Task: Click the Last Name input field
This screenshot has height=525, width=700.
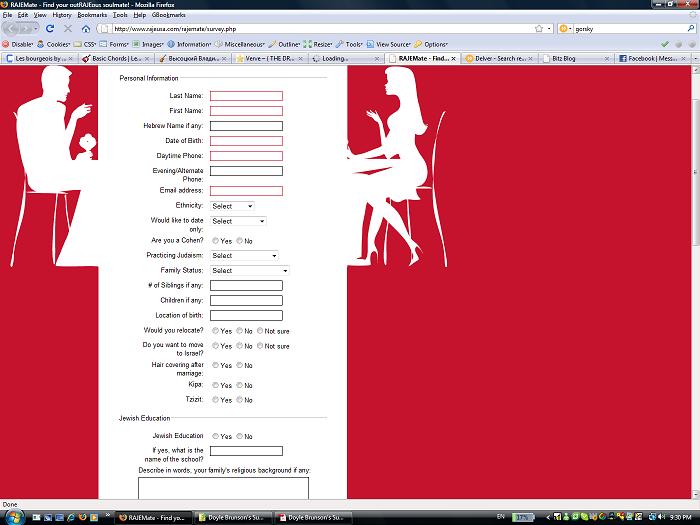Action: click(x=246, y=96)
